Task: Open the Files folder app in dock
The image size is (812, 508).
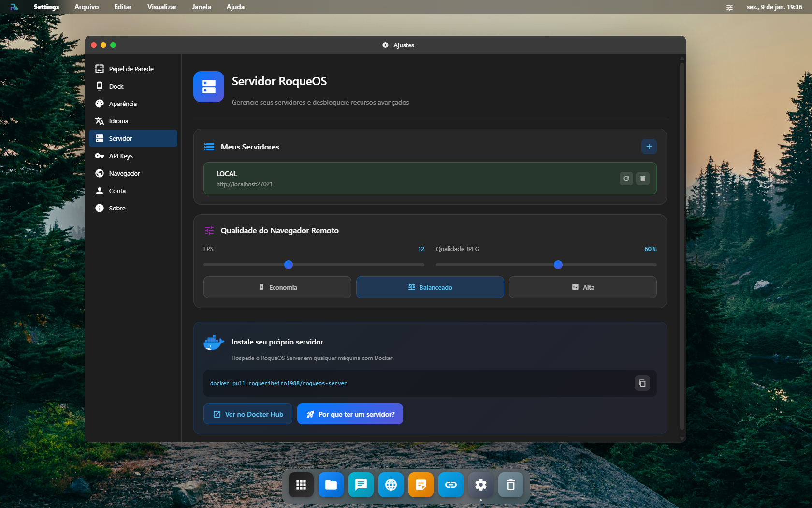Action: tap(331, 485)
